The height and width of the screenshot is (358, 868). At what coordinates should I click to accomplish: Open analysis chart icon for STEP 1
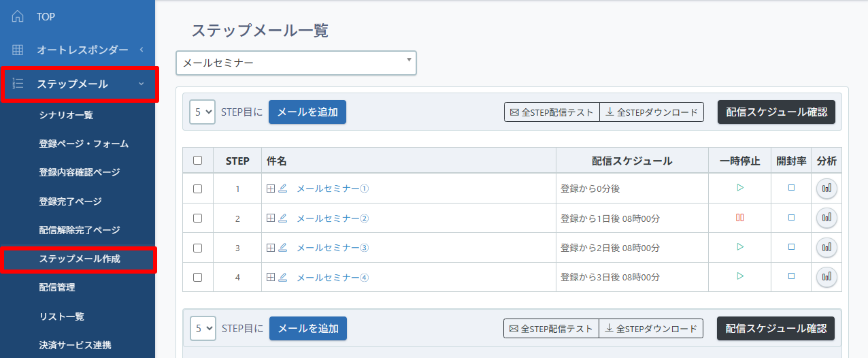coord(827,189)
